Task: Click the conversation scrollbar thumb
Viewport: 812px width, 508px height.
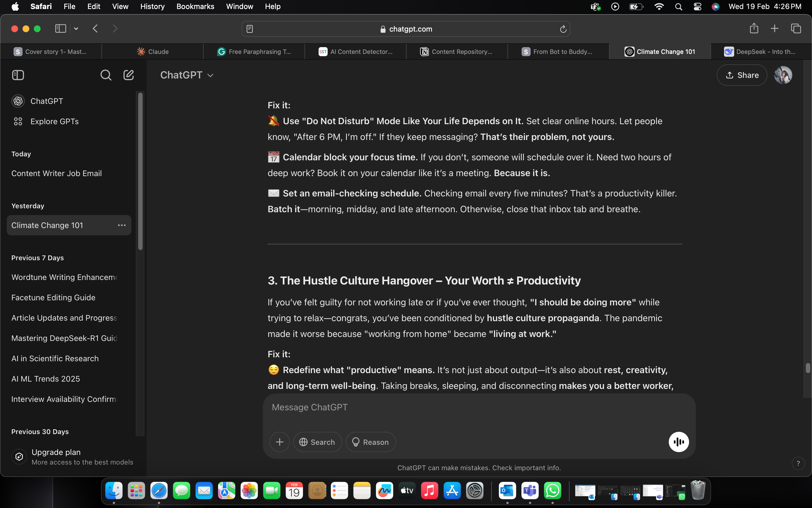Action: 808,368
